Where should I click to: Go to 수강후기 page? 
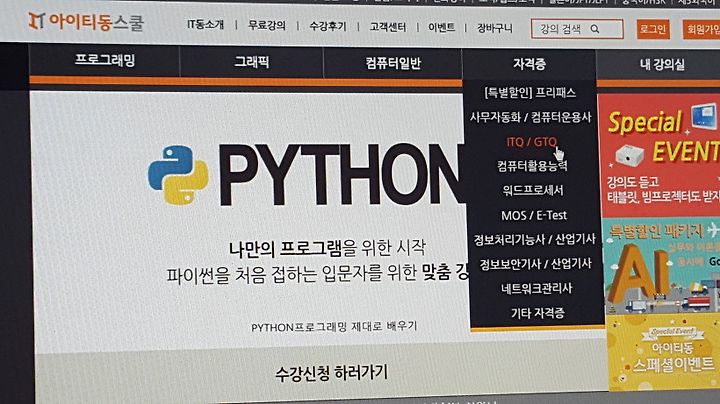[x=328, y=26]
